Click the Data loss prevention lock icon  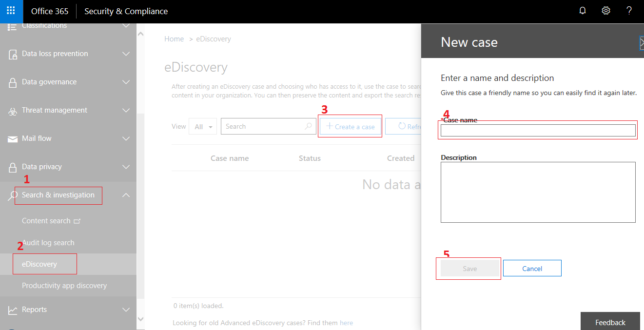(x=13, y=54)
